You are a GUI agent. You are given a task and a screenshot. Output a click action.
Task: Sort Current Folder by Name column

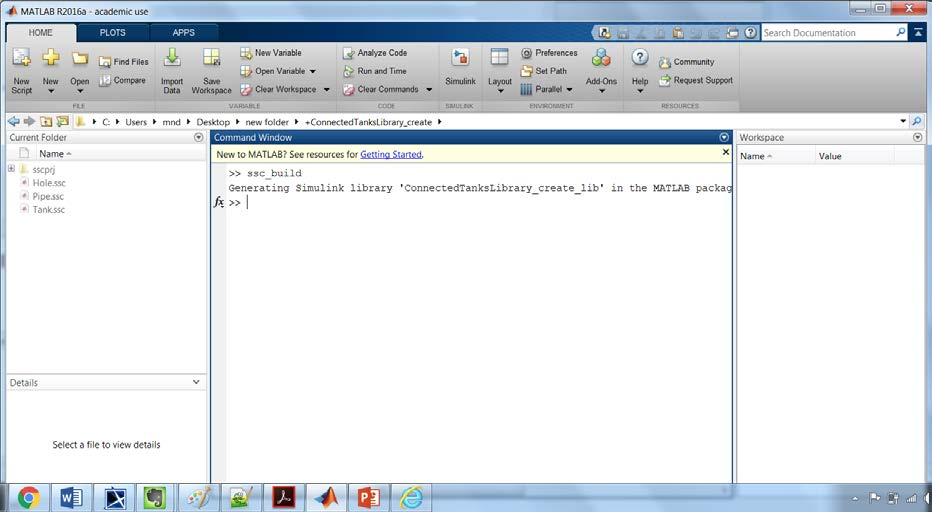pyautogui.click(x=53, y=154)
